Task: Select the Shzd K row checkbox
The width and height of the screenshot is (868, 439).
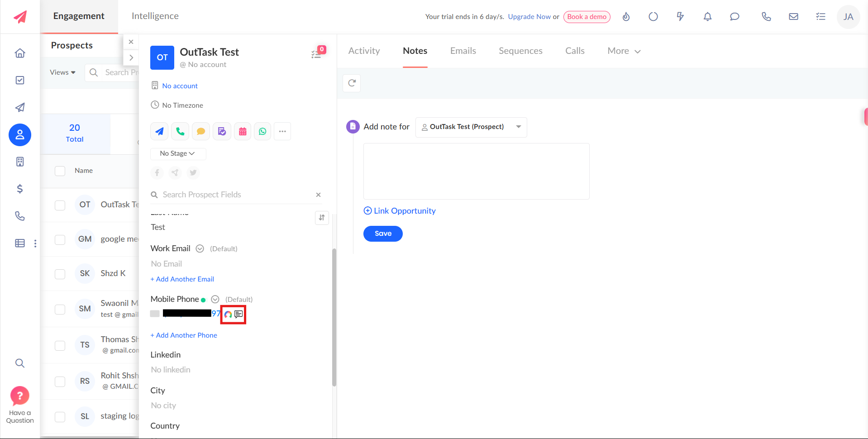Action: click(60, 274)
